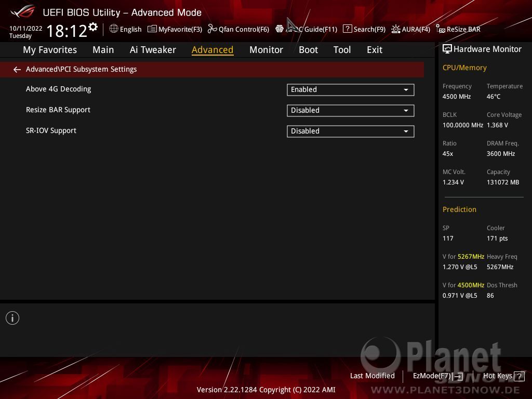Click the Hot Keys label

pyautogui.click(x=497, y=376)
